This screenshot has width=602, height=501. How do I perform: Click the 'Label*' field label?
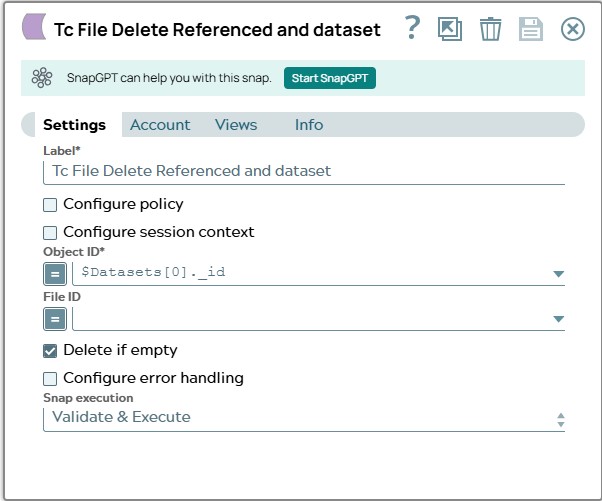click(61, 150)
